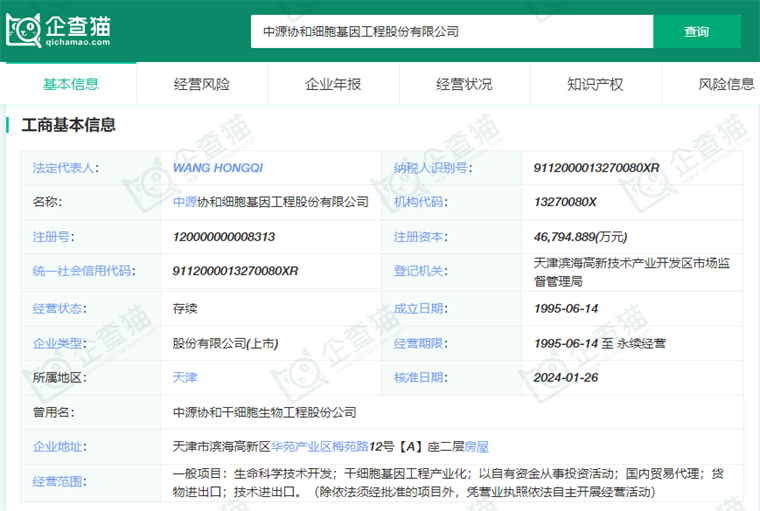Open the 基本信息 tab
Image resolution: width=760 pixels, height=511 pixels.
click(x=71, y=84)
